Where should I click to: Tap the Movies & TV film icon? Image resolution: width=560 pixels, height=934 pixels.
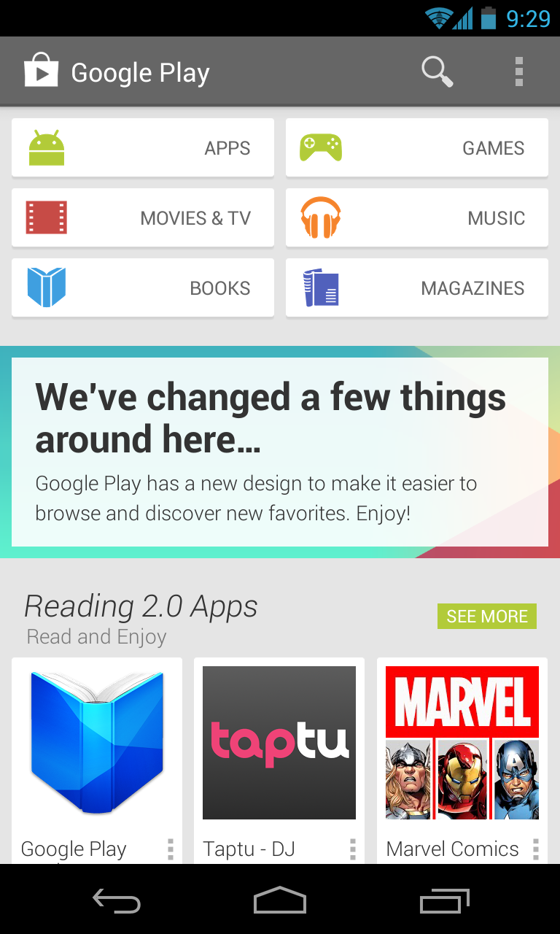[x=47, y=217]
